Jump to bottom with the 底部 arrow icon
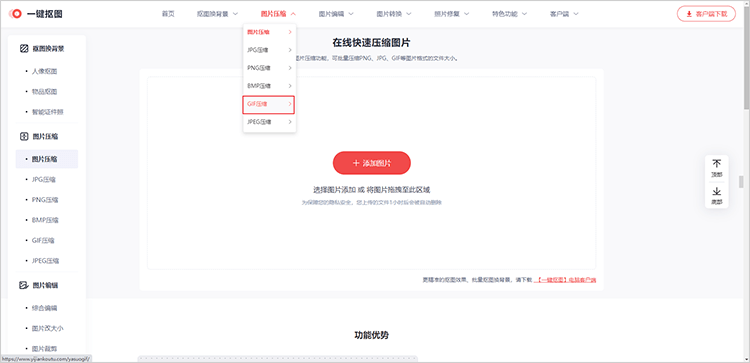This screenshot has width=750, height=363. pos(717,191)
